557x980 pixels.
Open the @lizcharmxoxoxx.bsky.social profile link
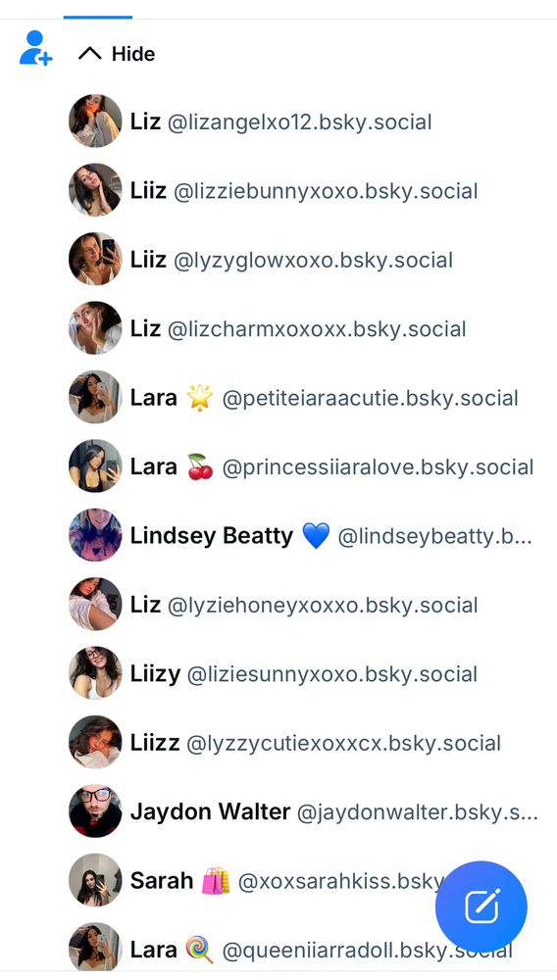pyautogui.click(x=317, y=328)
